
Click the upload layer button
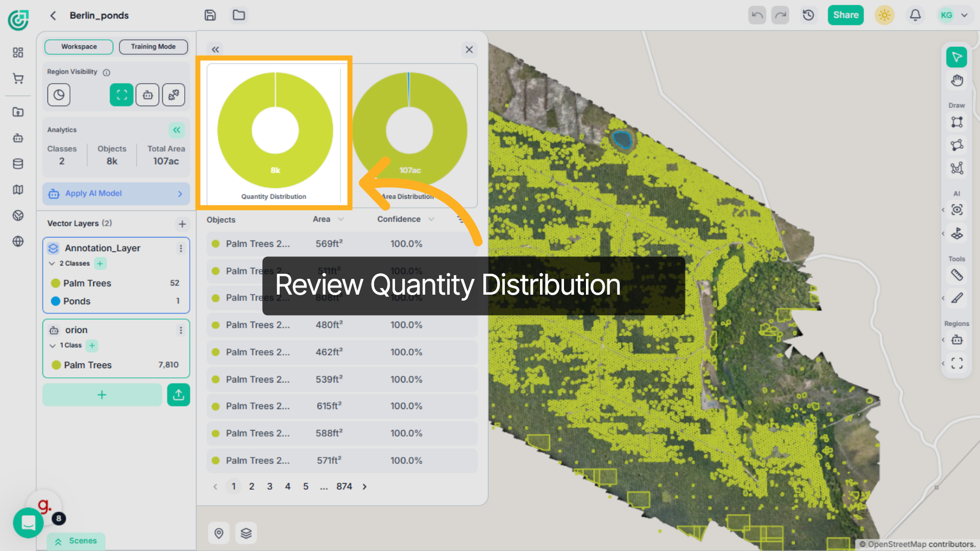point(179,395)
